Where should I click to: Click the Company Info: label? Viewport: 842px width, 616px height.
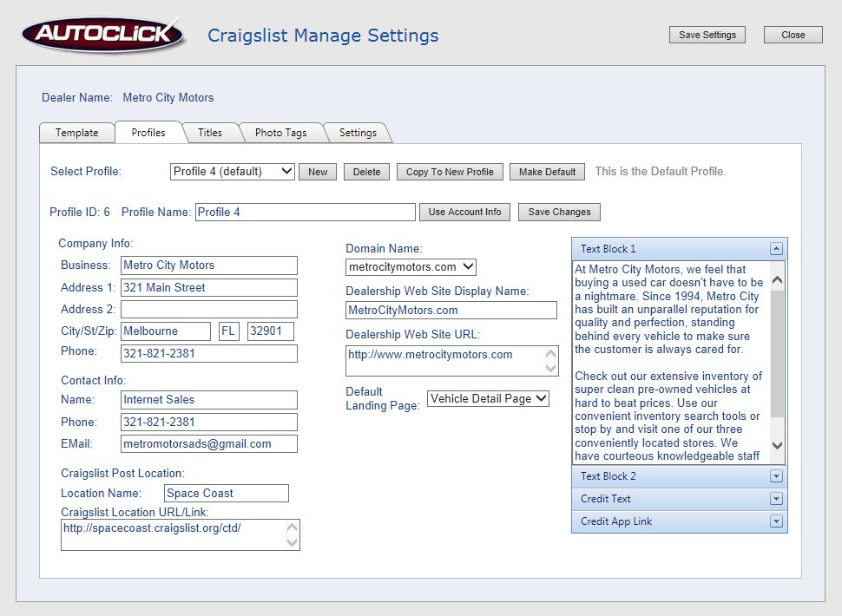(x=95, y=244)
